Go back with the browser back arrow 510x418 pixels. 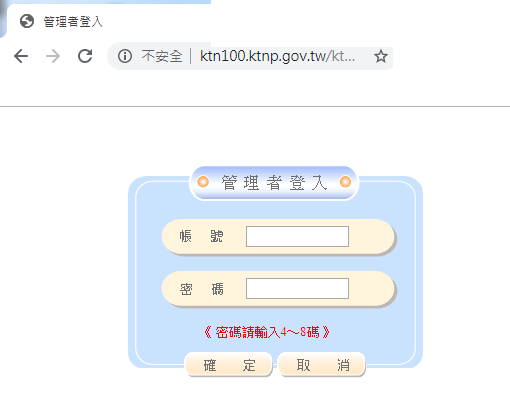(21, 56)
